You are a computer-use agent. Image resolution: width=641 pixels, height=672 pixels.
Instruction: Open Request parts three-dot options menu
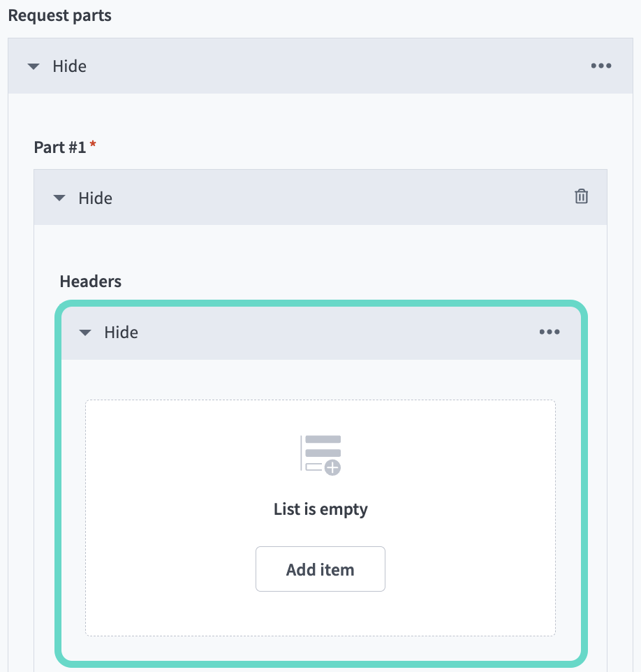coord(601,66)
